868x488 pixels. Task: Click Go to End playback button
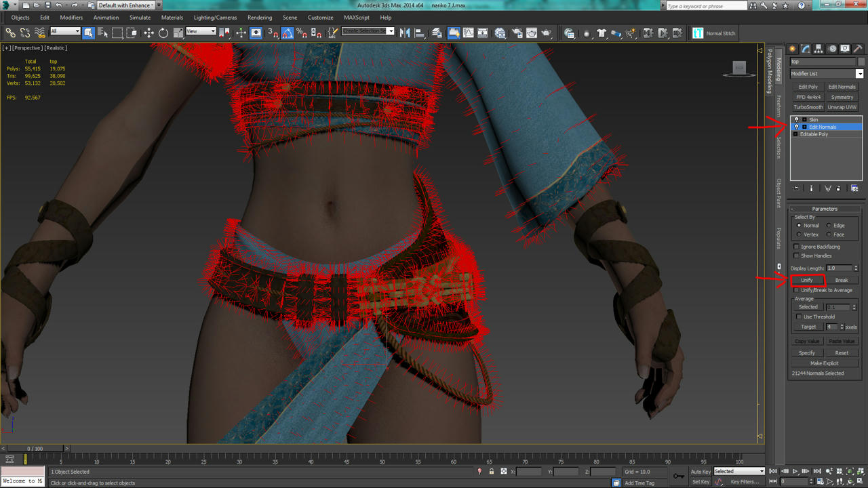[816, 471]
